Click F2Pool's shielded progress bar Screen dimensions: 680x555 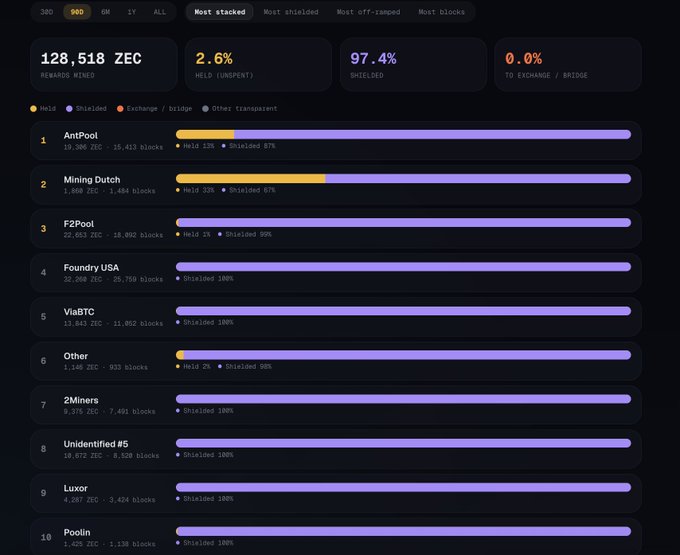point(404,223)
